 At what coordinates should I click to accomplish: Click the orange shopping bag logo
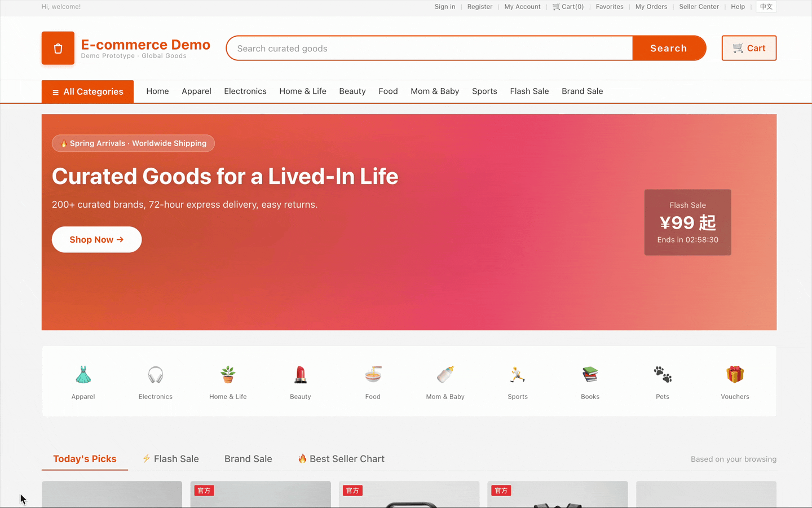click(58, 48)
